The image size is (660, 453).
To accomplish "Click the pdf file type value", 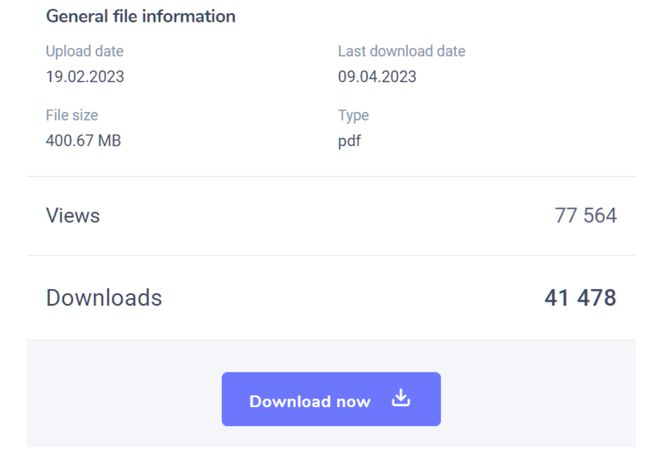I will tap(349, 141).
